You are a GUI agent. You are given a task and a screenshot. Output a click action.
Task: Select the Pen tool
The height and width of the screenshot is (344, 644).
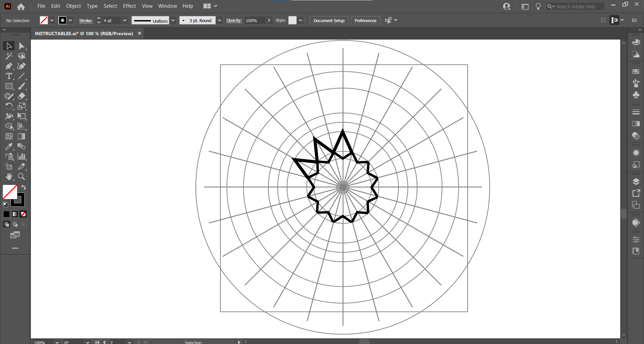9,66
